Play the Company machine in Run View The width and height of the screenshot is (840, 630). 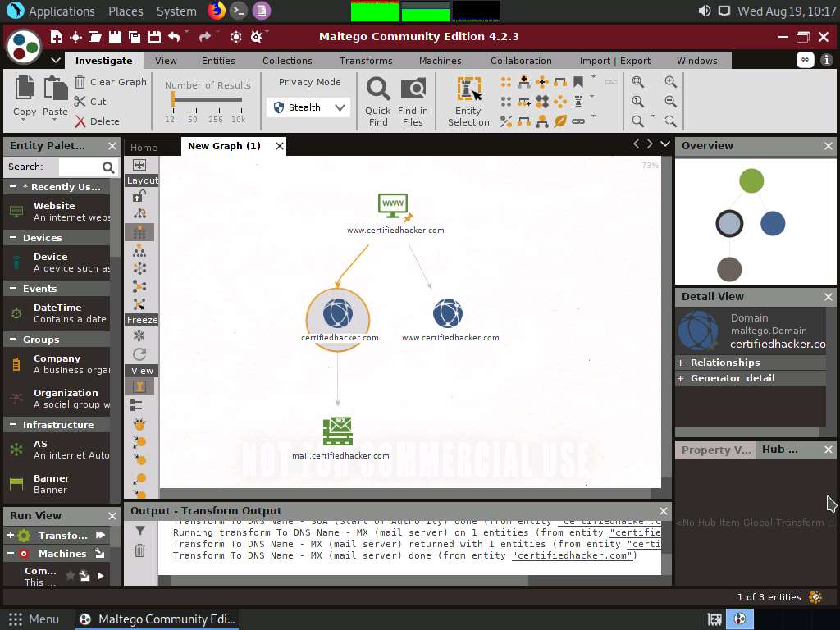pos(101,576)
